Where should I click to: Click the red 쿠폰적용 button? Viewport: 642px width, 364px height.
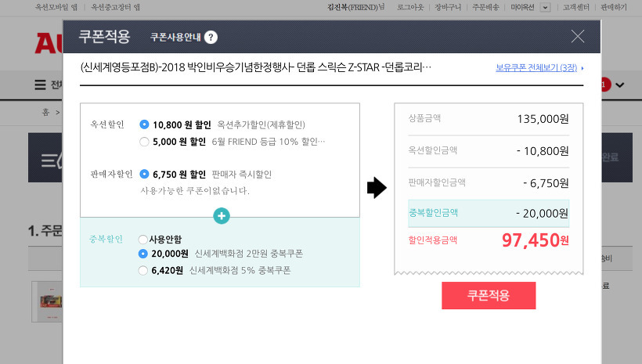(489, 295)
